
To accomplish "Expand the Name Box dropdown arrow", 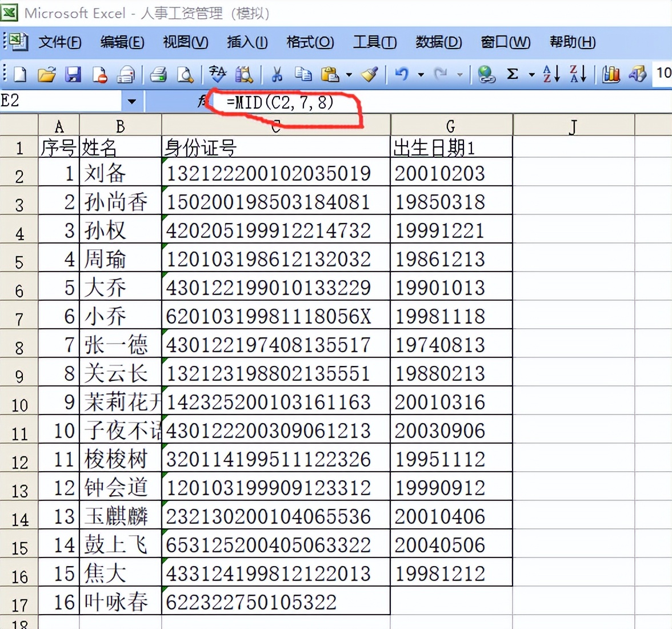I will (x=132, y=102).
